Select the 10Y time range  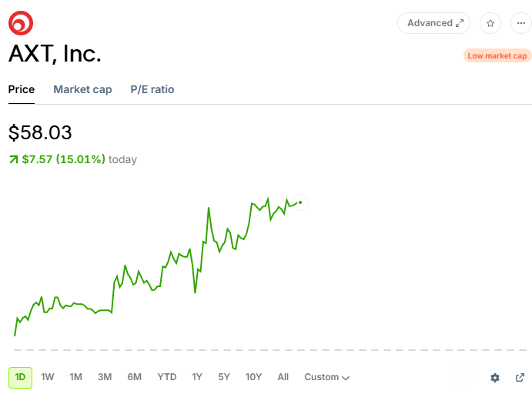pyautogui.click(x=253, y=377)
